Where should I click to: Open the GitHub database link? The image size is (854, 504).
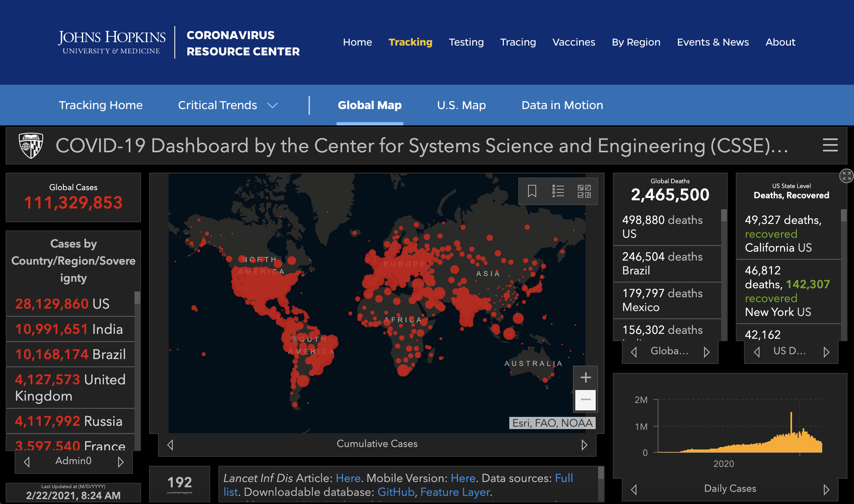point(395,492)
